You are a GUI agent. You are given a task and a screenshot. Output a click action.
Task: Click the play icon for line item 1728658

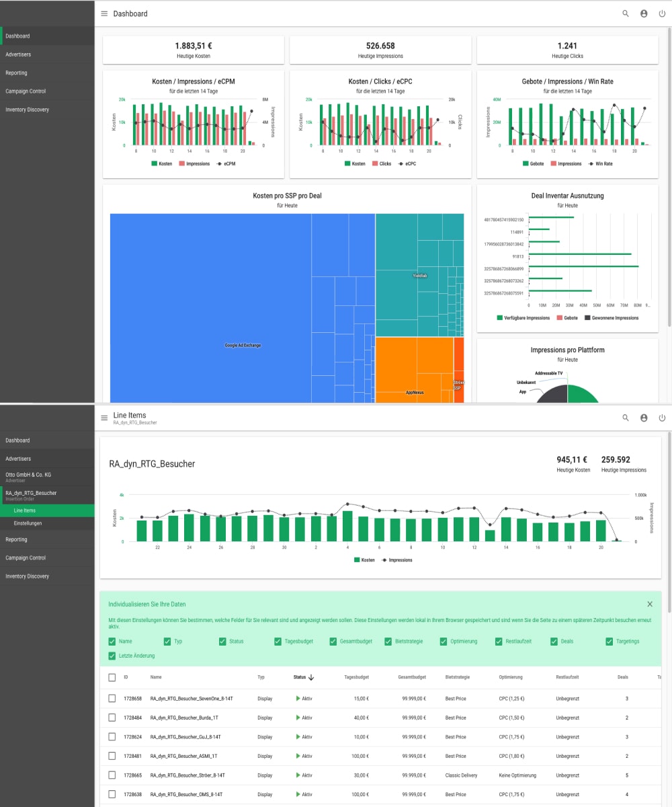(x=298, y=699)
